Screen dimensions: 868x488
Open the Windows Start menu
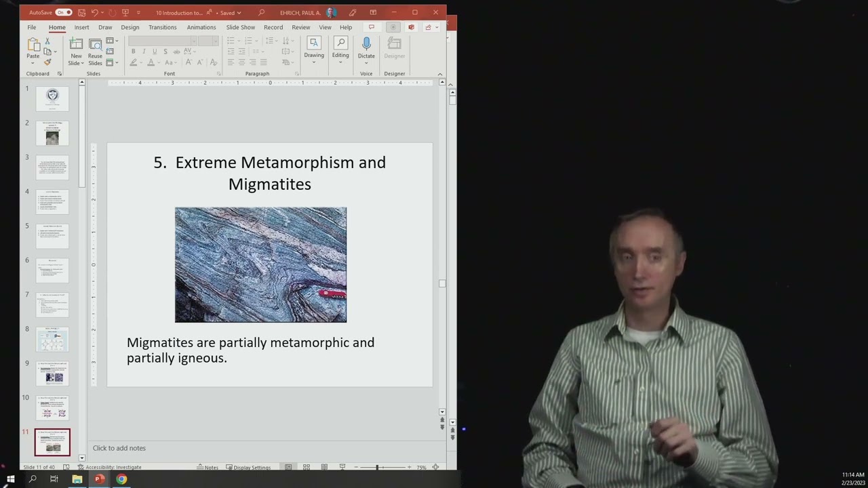click(x=10, y=479)
